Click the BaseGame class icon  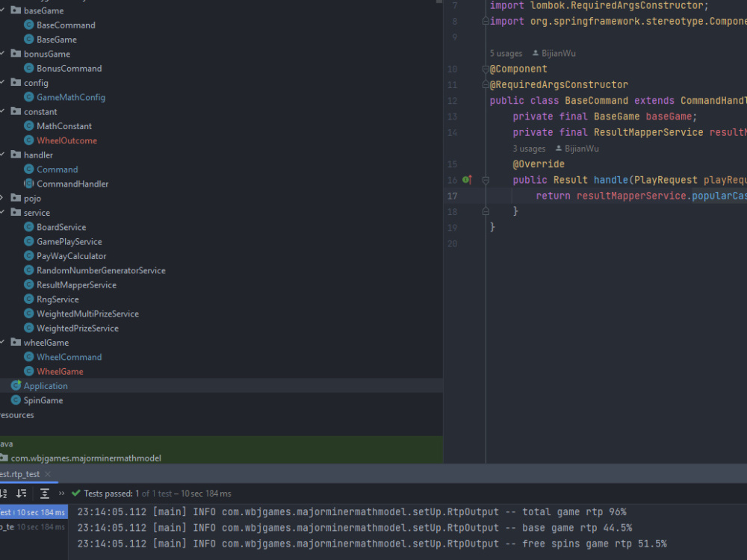click(29, 39)
